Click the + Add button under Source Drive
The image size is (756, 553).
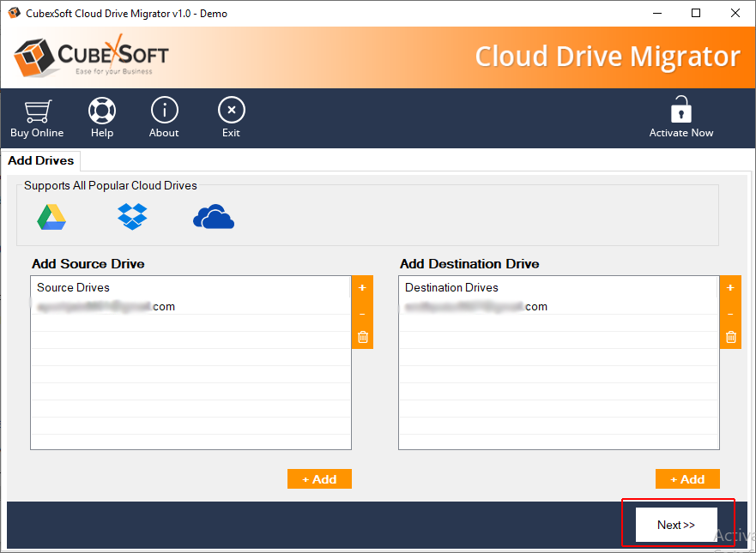pyautogui.click(x=319, y=479)
